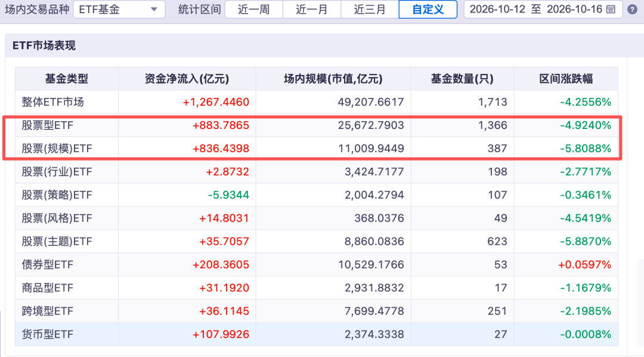644x357 pixels.
Task: Open the 债券型ETF row
Action: pos(316,264)
